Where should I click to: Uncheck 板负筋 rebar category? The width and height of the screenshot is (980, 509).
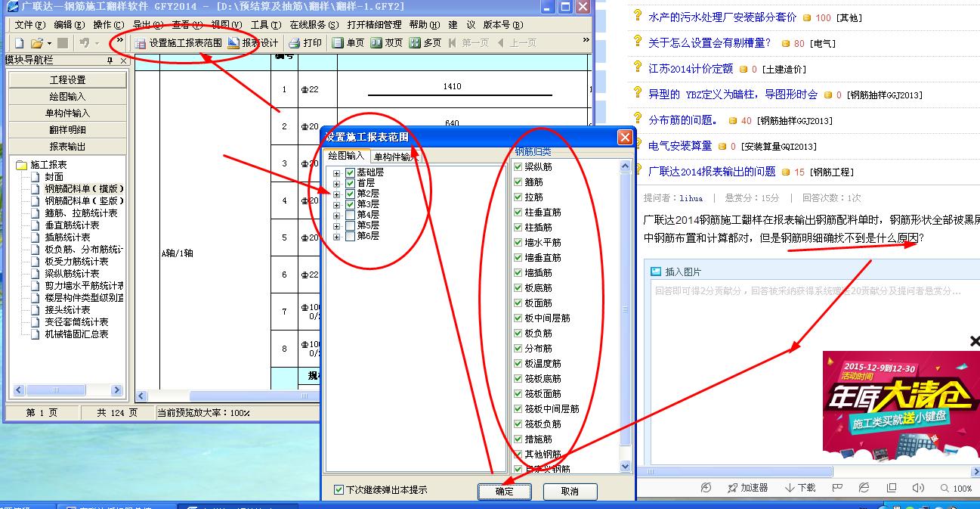click(518, 334)
